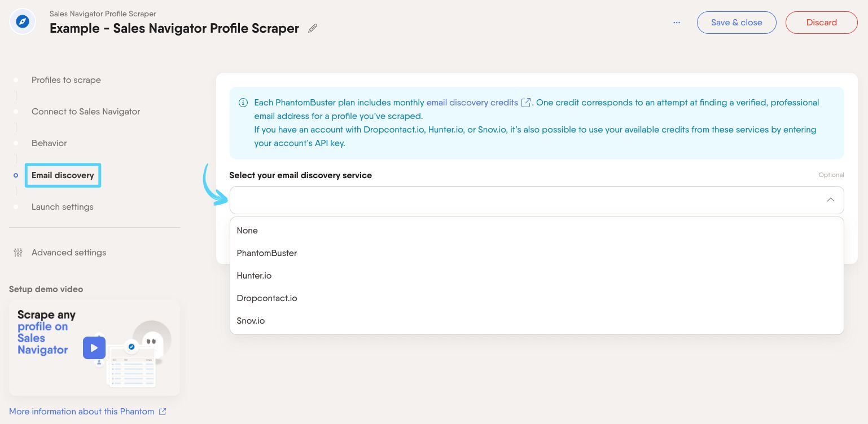This screenshot has height=424, width=868.
Task: Choose PhantomBuster as the email discovery service
Action: click(x=537, y=253)
